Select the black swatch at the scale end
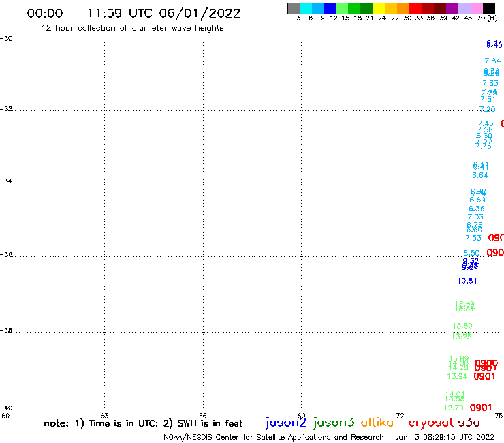Image resolution: width=504 pixels, height=443 pixels. pos(488,8)
